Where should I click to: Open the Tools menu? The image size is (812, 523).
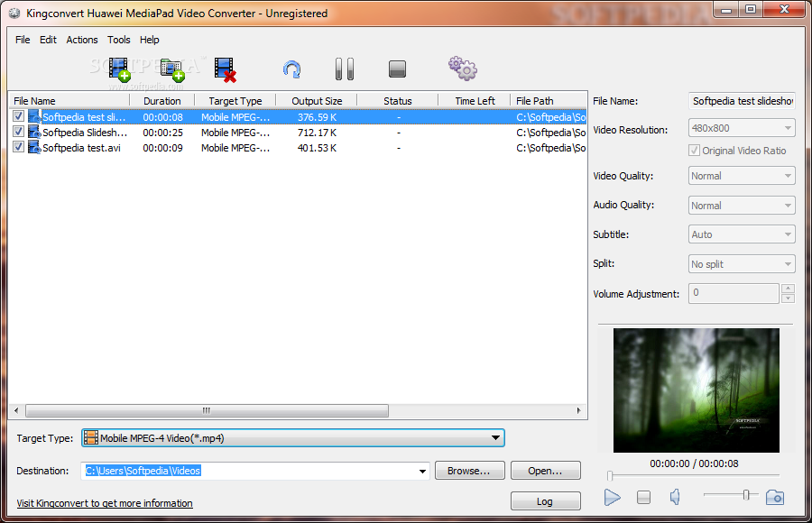pos(118,40)
